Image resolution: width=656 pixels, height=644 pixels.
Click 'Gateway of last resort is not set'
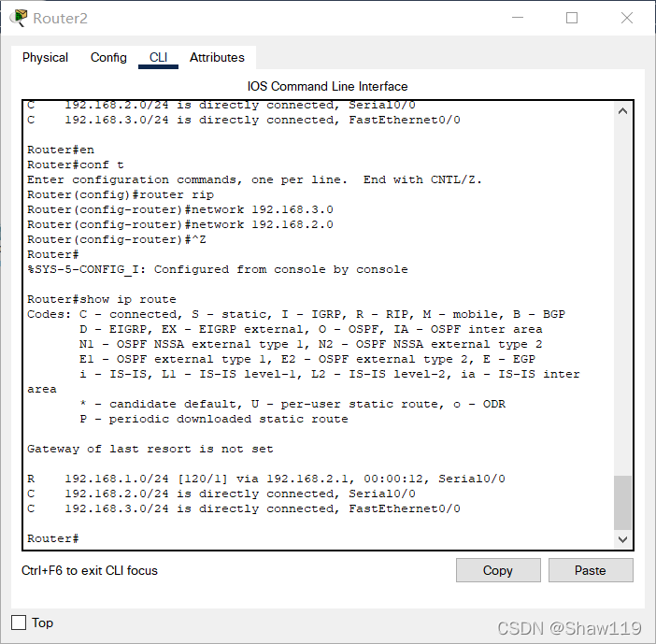(x=150, y=449)
